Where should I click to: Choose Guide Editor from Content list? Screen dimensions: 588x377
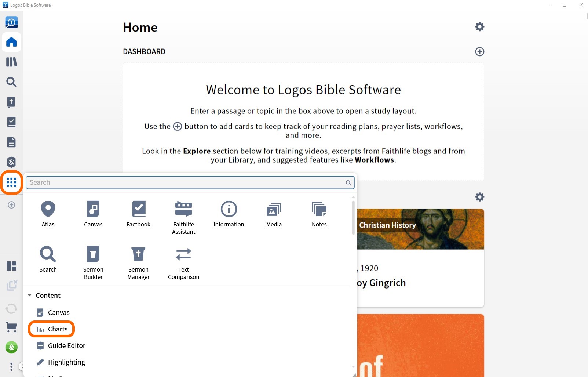[x=61, y=345]
